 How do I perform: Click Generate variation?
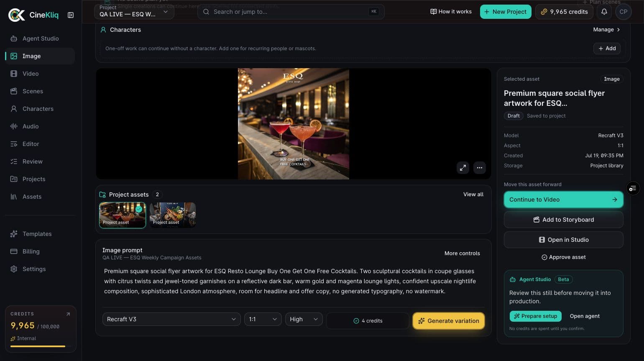449,321
